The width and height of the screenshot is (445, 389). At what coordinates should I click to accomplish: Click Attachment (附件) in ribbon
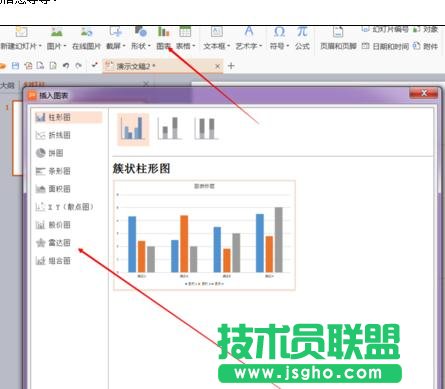pyautogui.click(x=425, y=46)
